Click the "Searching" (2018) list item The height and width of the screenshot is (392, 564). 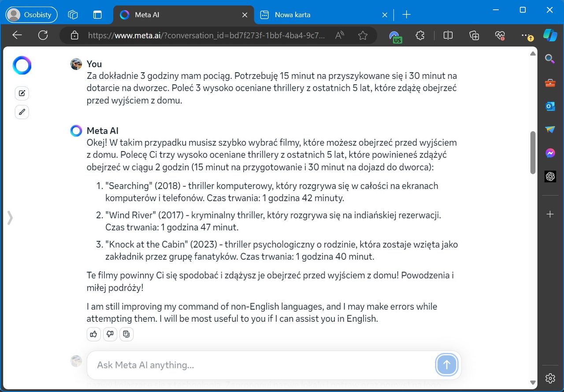(271, 192)
